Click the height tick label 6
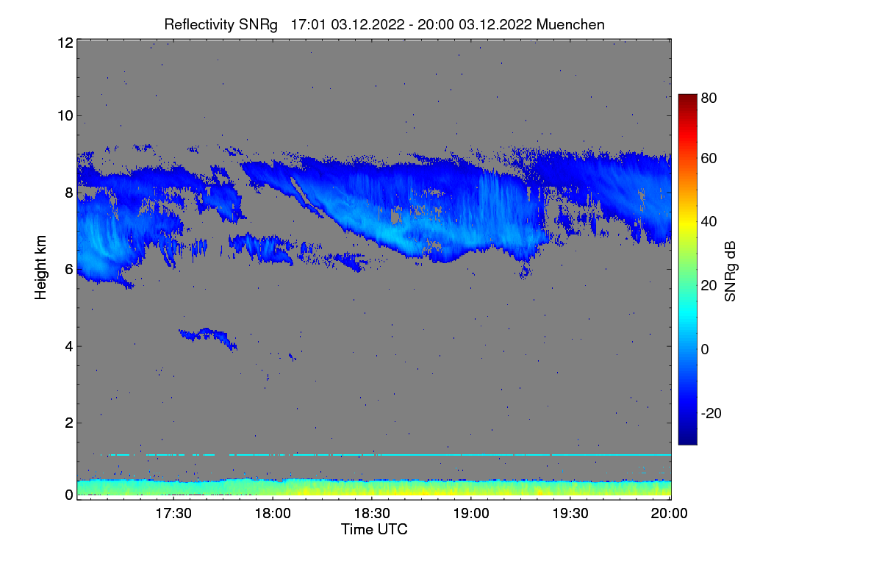The image size is (882, 588). pos(69,270)
